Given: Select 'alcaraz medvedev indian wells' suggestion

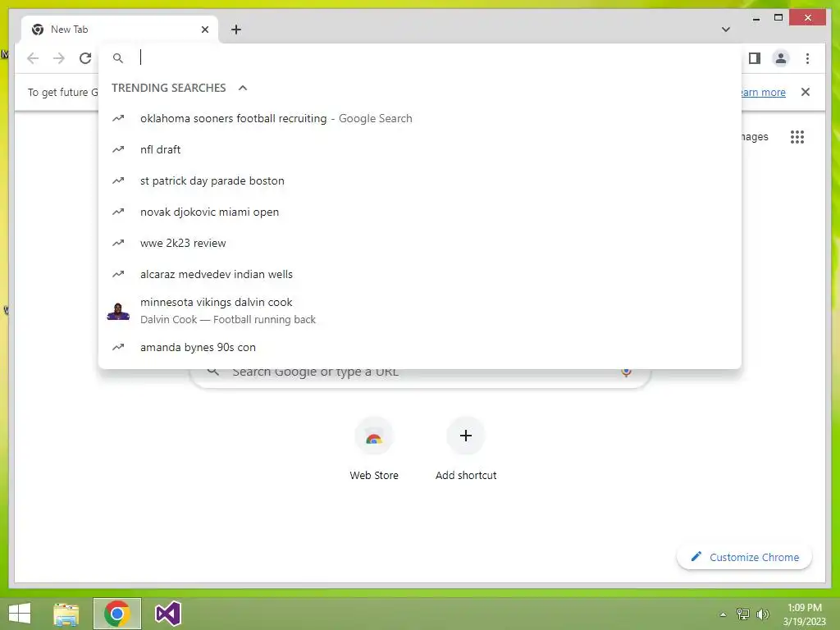Looking at the screenshot, I should 420,274.
